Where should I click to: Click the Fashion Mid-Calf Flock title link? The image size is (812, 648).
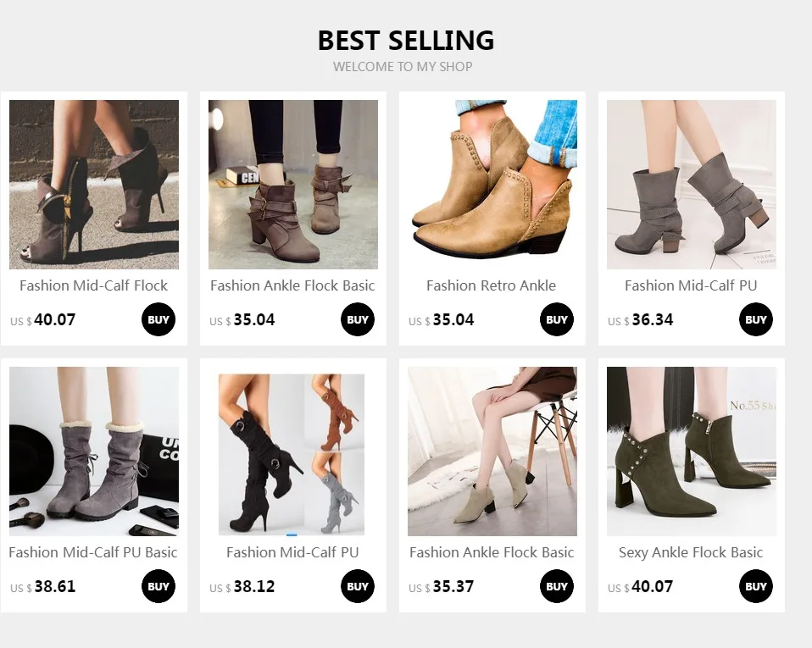tap(94, 285)
